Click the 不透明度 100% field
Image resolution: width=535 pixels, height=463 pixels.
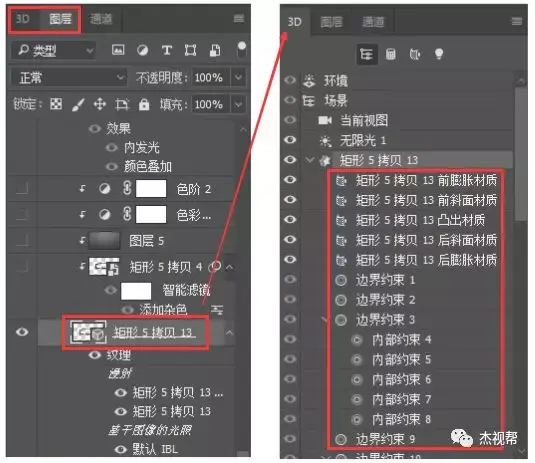tap(211, 78)
